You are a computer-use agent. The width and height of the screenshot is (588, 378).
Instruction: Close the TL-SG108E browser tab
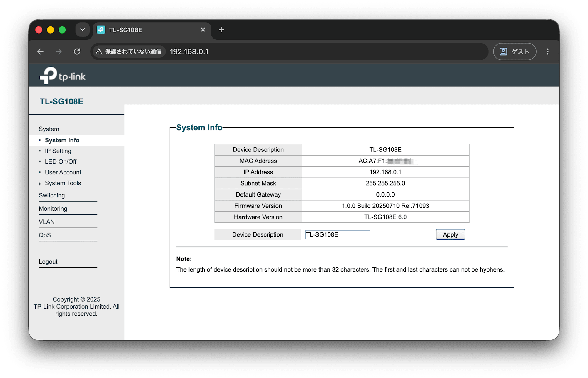click(x=203, y=30)
